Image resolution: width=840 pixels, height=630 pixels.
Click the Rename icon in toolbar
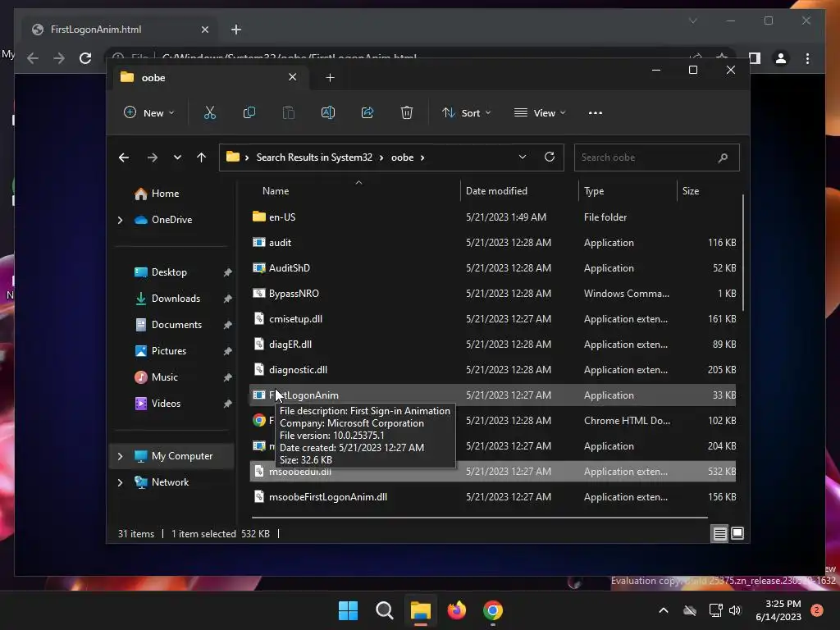point(328,113)
